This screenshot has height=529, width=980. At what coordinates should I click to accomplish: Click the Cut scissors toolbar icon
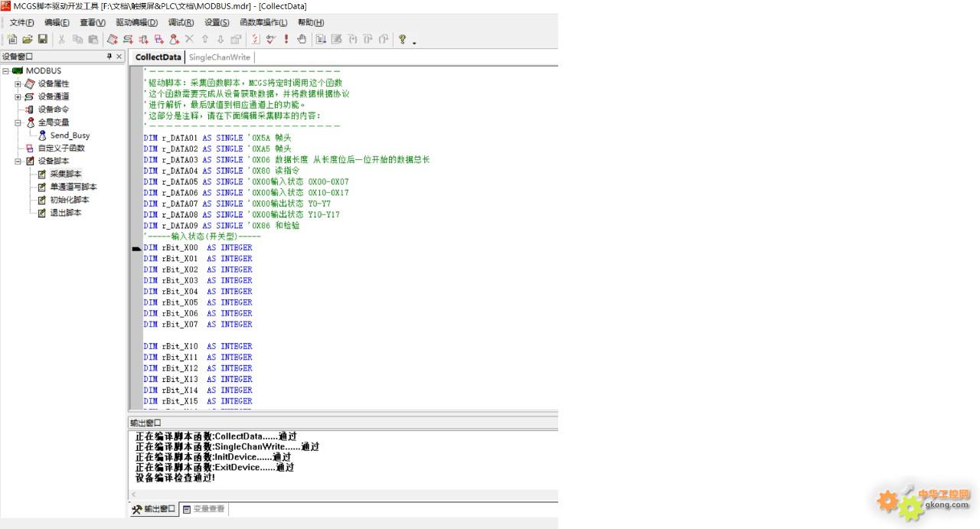62,39
